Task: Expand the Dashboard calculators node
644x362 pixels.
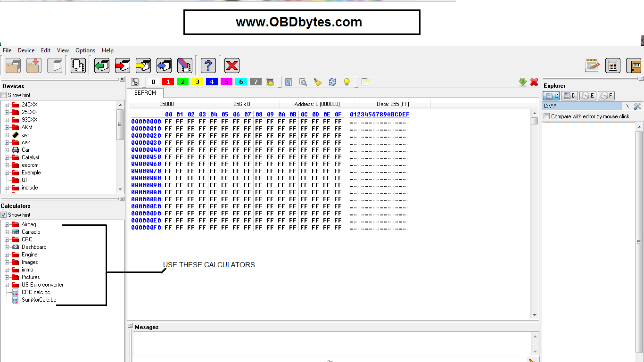Action: 7,247
